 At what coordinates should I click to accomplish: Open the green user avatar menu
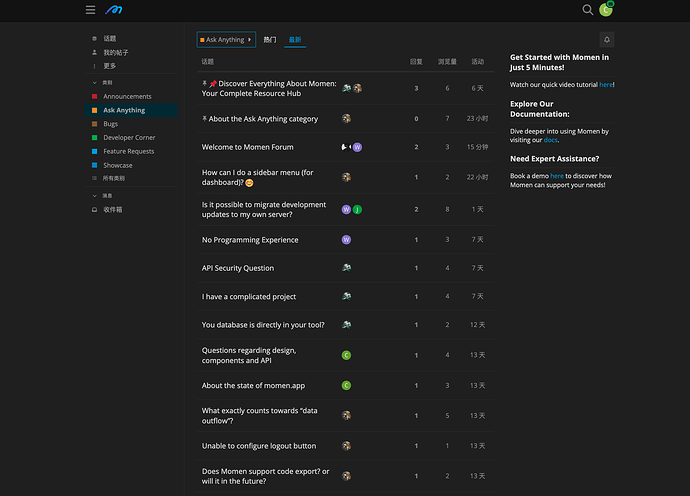click(x=606, y=10)
